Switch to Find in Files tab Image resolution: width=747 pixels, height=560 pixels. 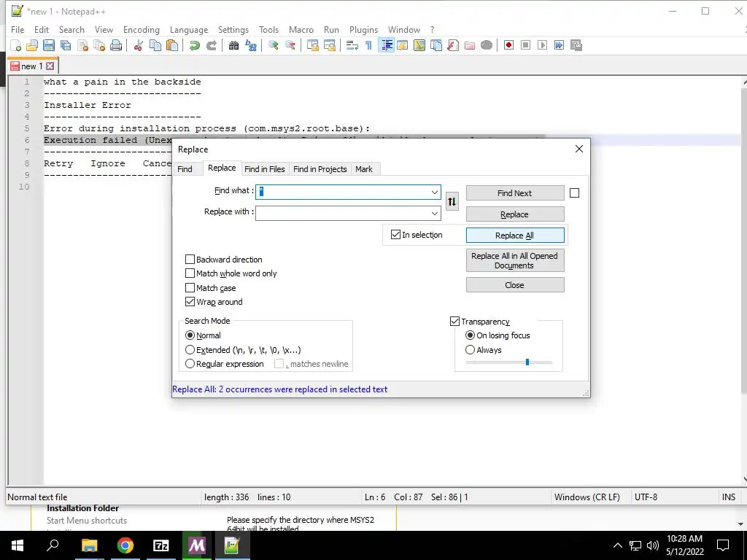click(264, 169)
